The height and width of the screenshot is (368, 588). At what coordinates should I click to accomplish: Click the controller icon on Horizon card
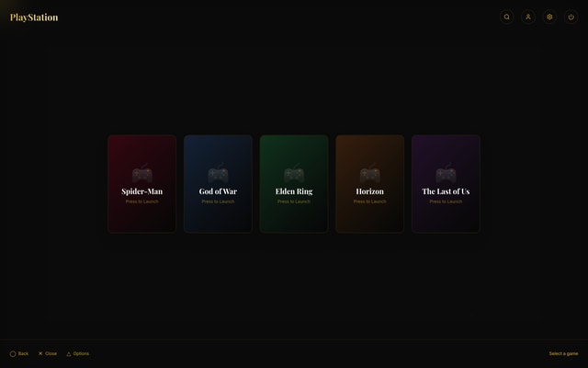pyautogui.click(x=369, y=173)
